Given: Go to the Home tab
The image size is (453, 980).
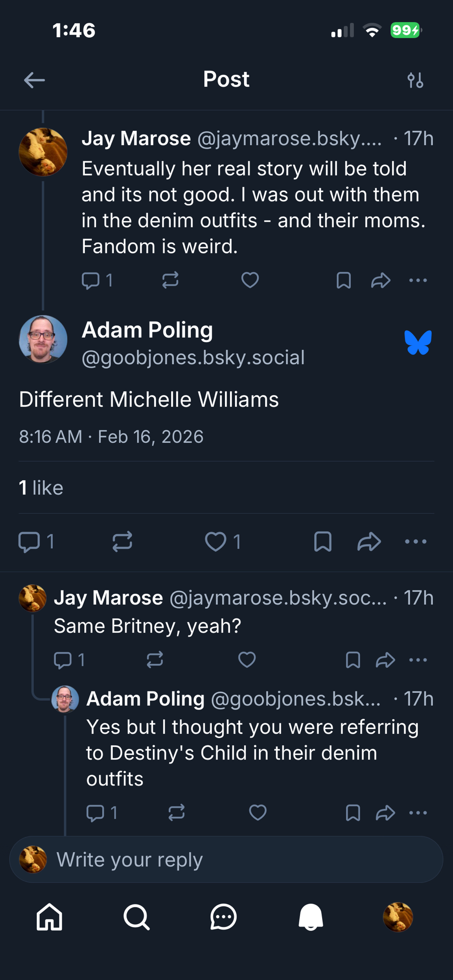Looking at the screenshot, I should (x=50, y=917).
